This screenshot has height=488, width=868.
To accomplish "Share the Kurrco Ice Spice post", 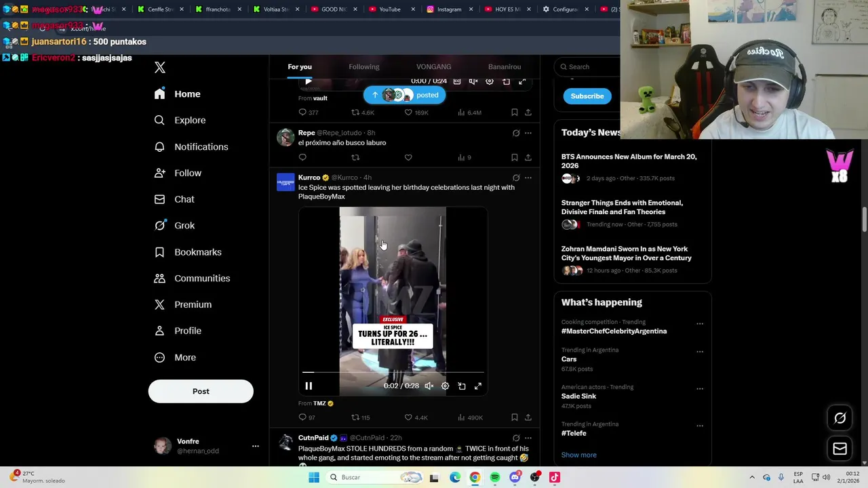I will point(528,418).
